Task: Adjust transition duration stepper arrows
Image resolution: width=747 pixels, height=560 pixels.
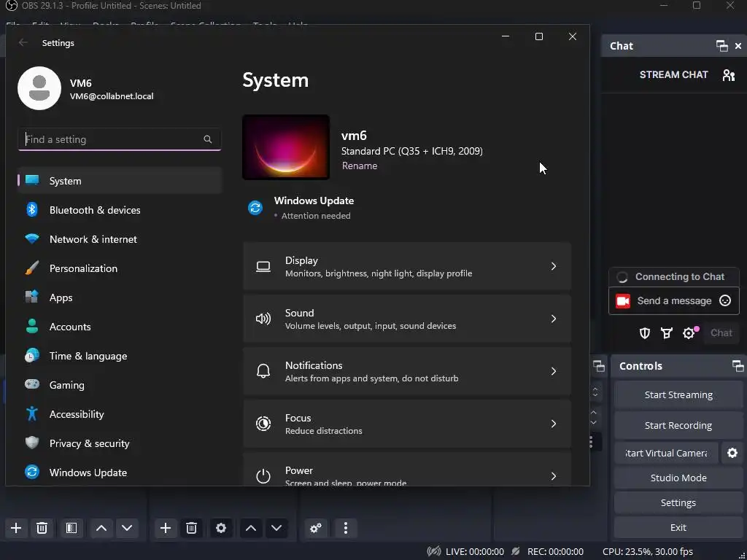Action: (x=594, y=418)
